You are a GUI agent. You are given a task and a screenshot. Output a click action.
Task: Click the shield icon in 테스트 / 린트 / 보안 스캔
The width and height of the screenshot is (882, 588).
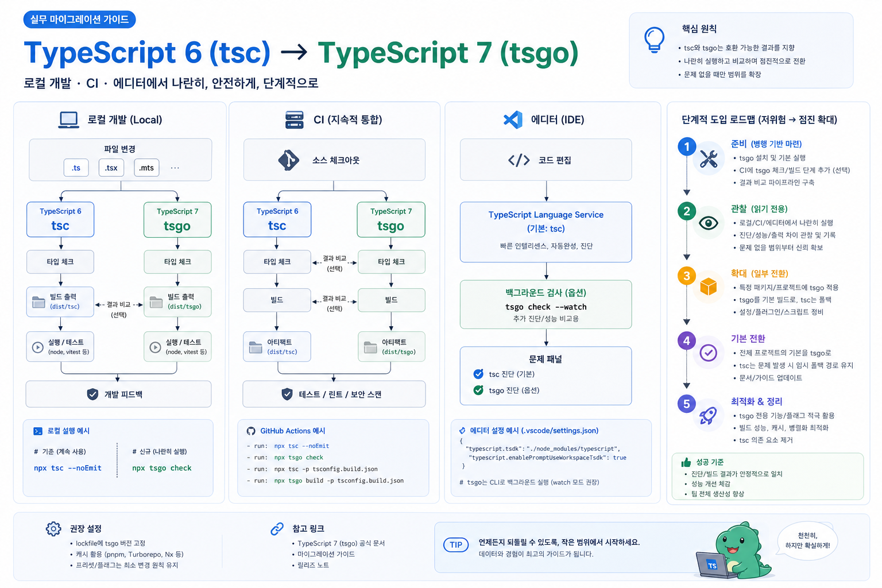click(x=287, y=394)
